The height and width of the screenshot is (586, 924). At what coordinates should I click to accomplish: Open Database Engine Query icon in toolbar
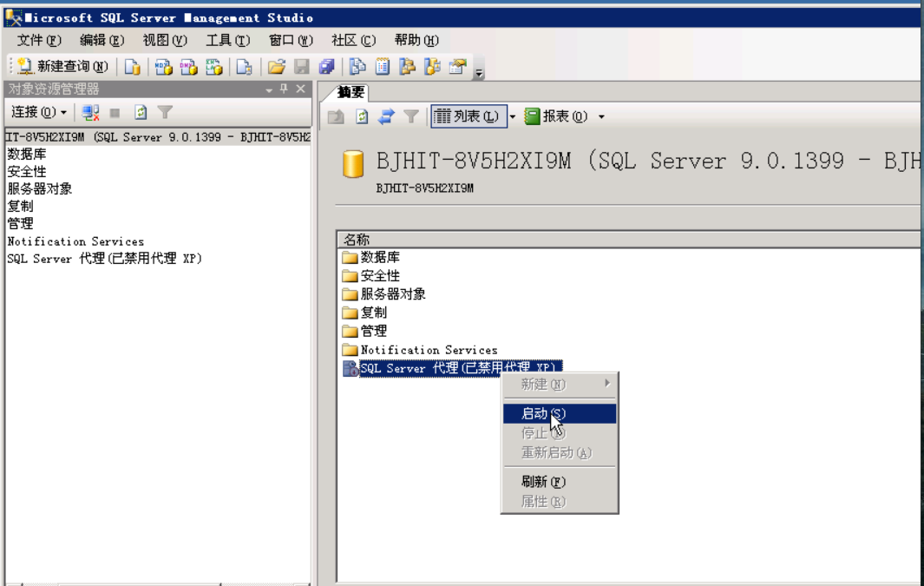click(x=133, y=67)
